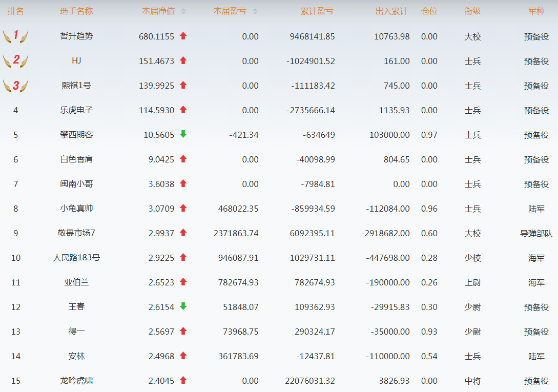Click the 排名 column header

(x=16, y=11)
